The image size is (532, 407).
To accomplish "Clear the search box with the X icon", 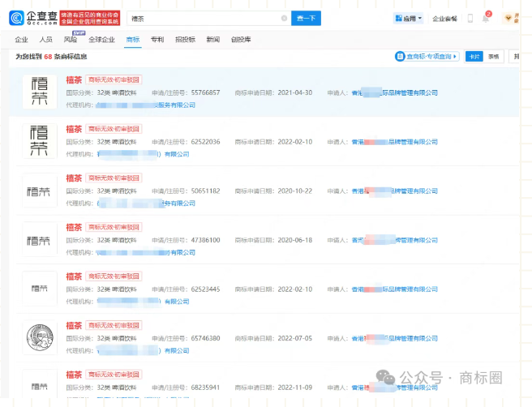I will click(284, 18).
